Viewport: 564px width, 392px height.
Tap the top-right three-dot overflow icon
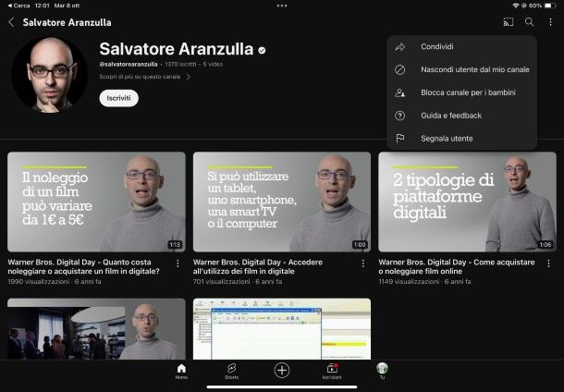[550, 22]
